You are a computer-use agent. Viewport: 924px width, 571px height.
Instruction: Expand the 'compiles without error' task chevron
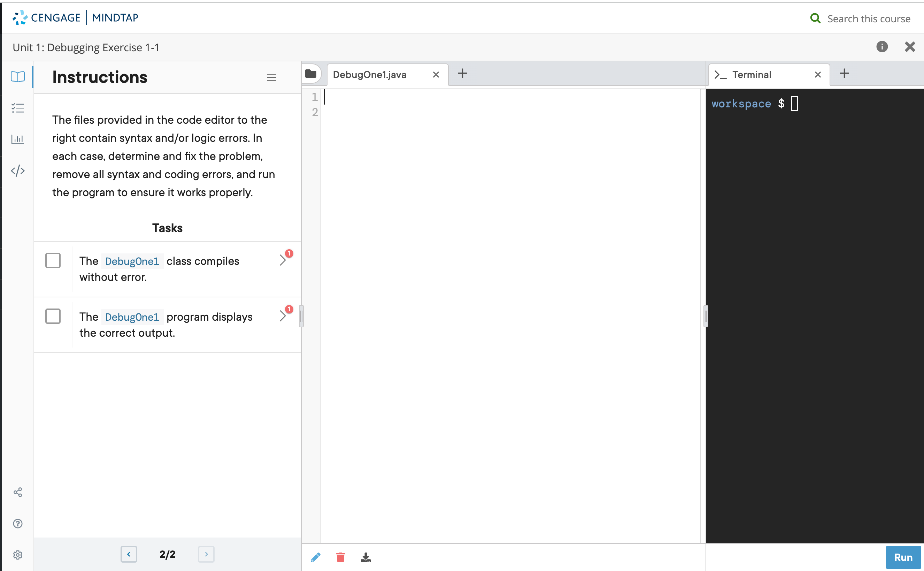tap(283, 260)
